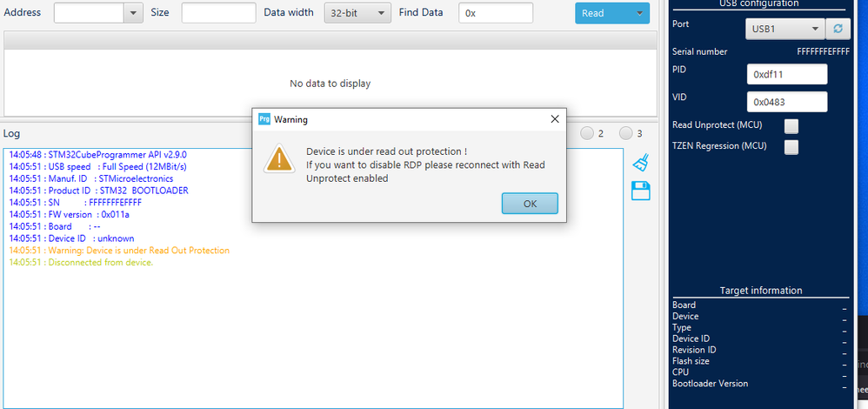Open the Data width 32-bit dropdown
Image resolution: width=868 pixels, height=409 pixels.
coord(357,13)
